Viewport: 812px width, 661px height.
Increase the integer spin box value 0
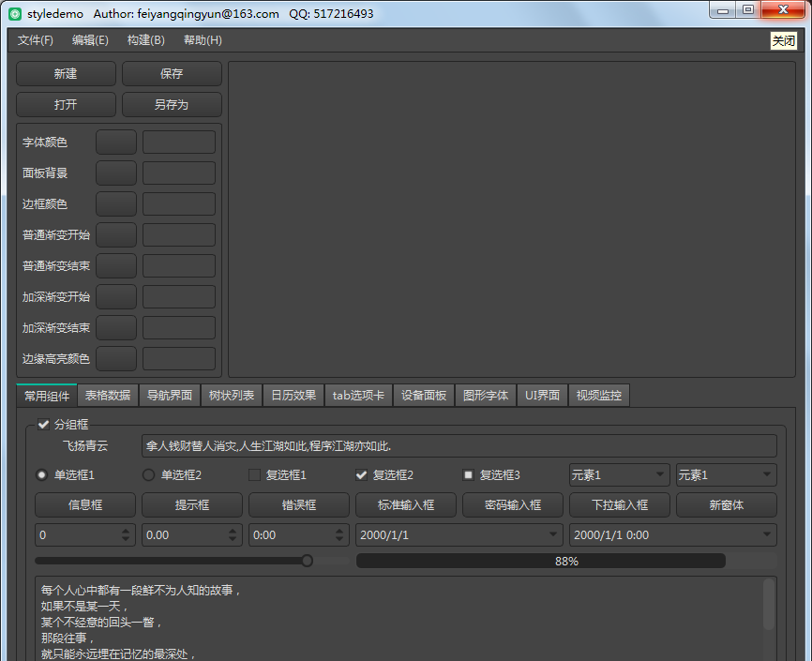pyautogui.click(x=126, y=531)
